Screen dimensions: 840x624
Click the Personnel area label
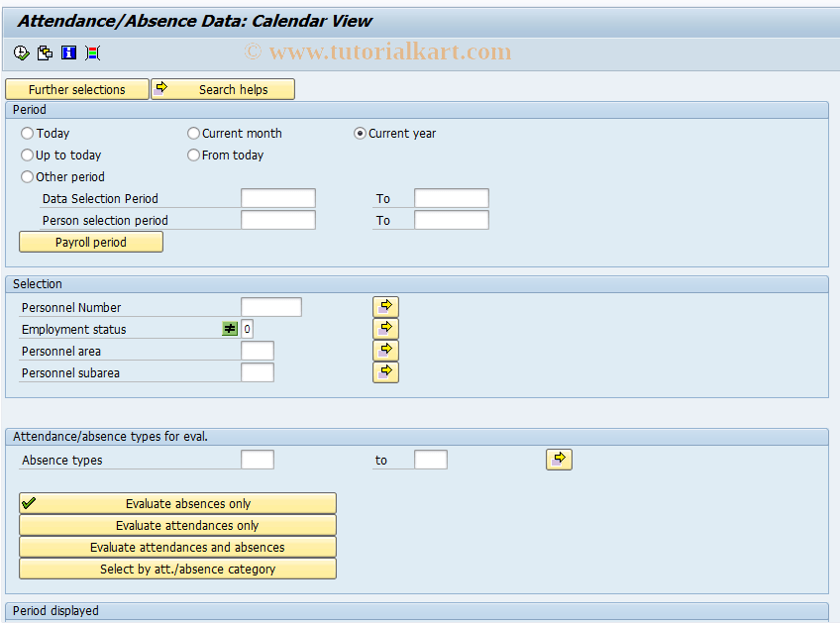point(61,352)
